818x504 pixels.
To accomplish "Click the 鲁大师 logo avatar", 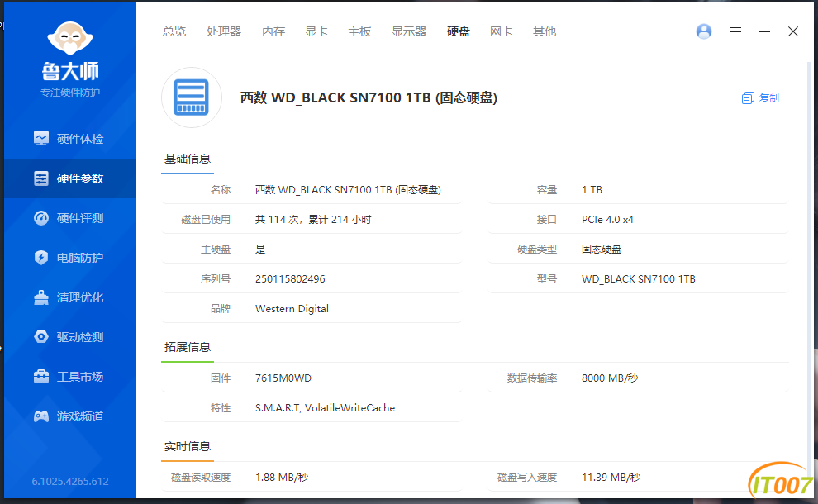I will (70, 37).
